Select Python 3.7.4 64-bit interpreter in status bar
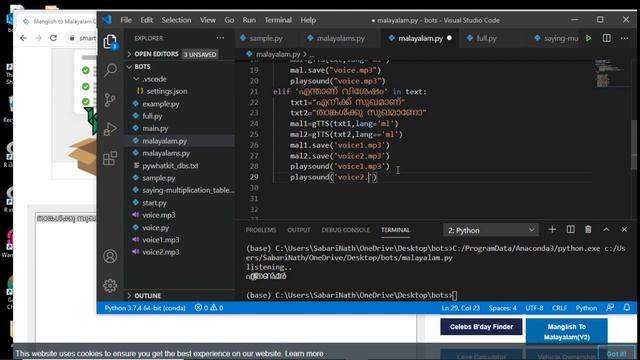640x360 pixels. [x=145, y=308]
